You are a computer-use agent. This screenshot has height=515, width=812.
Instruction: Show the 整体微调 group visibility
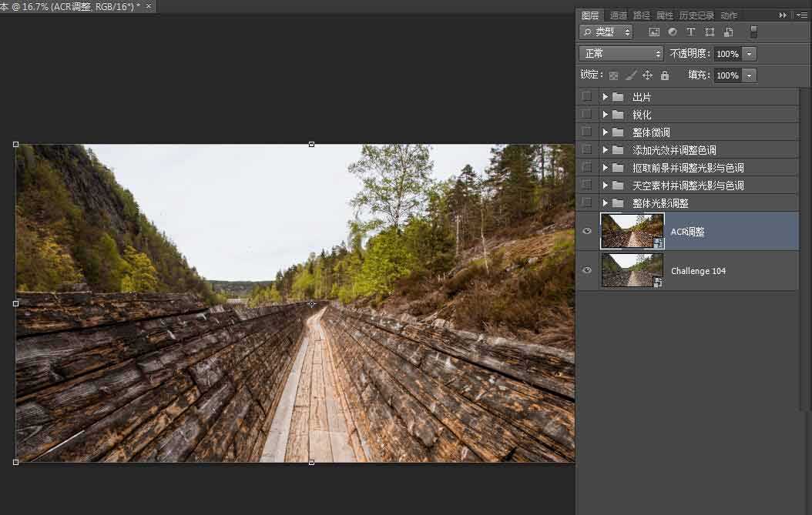click(587, 132)
